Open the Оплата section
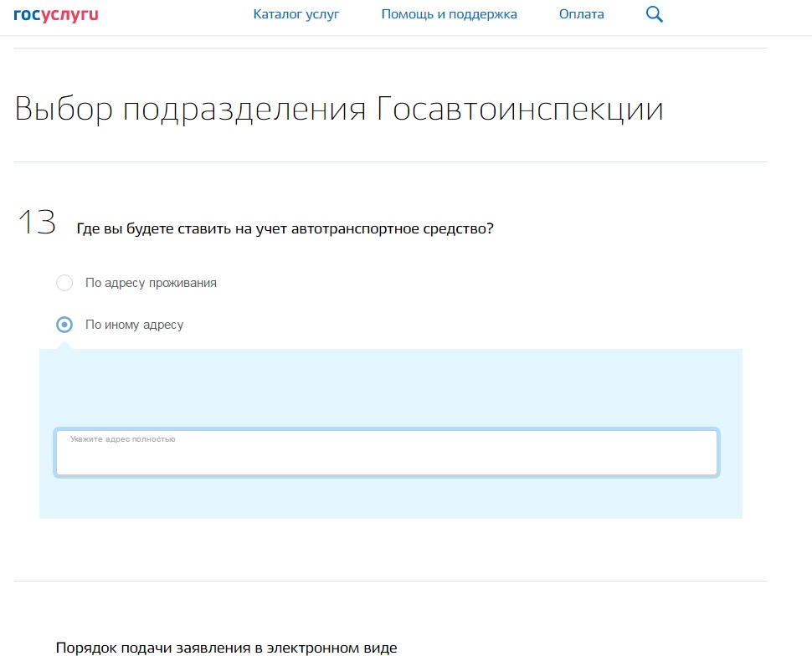The width and height of the screenshot is (812, 656). pos(581,14)
